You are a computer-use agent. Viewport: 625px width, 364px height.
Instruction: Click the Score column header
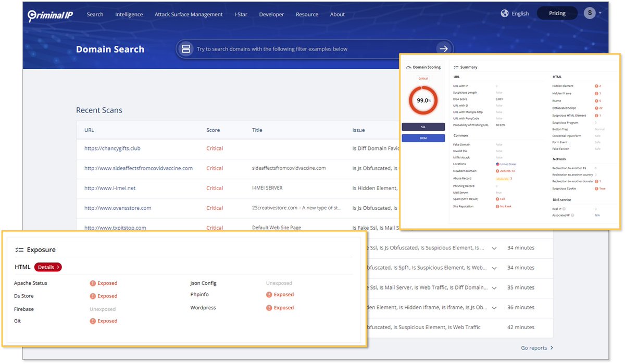point(213,130)
